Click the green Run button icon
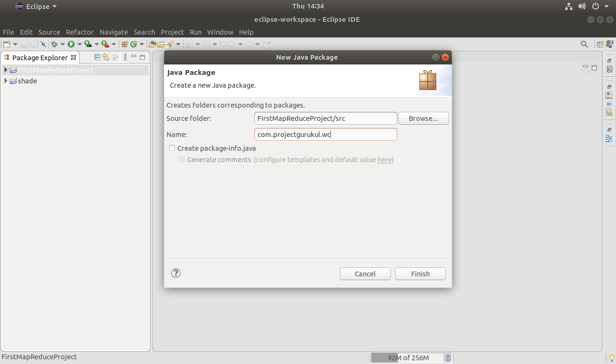The height and width of the screenshot is (364, 616). click(x=71, y=44)
